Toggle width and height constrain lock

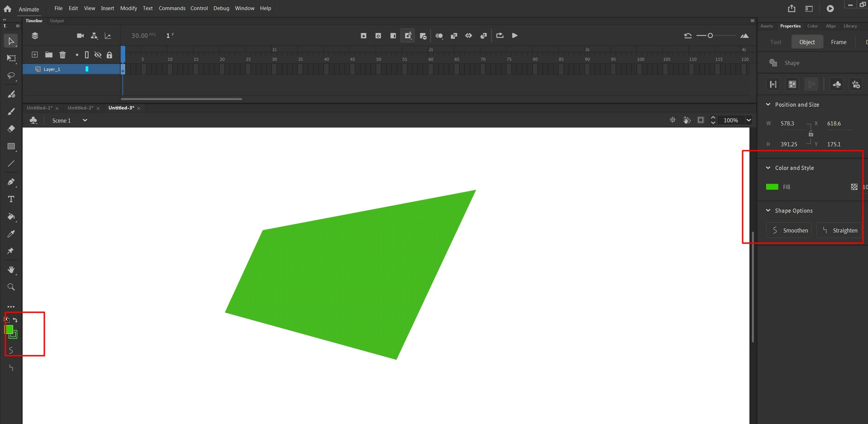tap(811, 134)
